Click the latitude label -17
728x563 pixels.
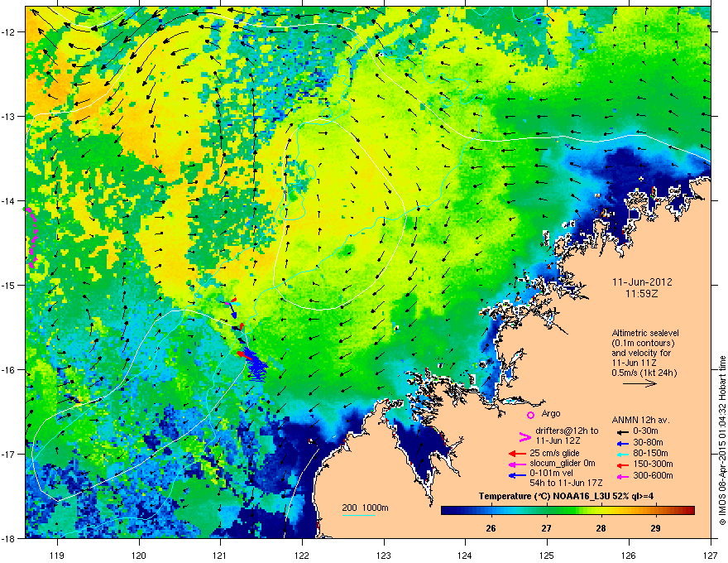[9, 454]
